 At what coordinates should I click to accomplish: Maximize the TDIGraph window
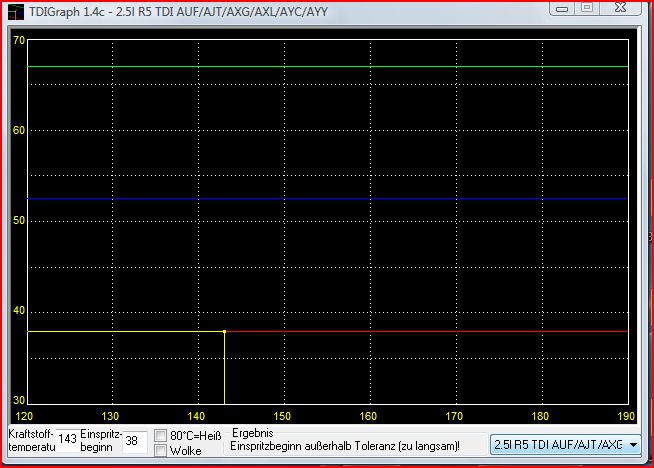(x=587, y=8)
